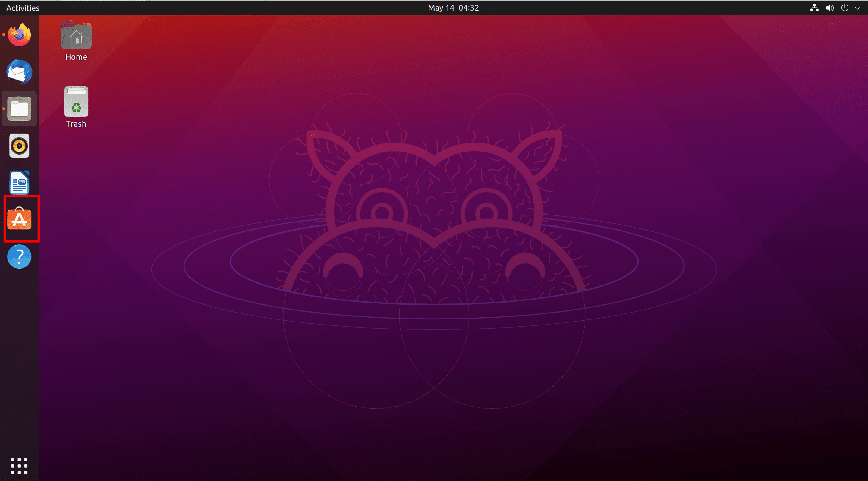The height and width of the screenshot is (481, 868).
Task: Launch Thunderbird Mail from dock
Action: (19, 72)
